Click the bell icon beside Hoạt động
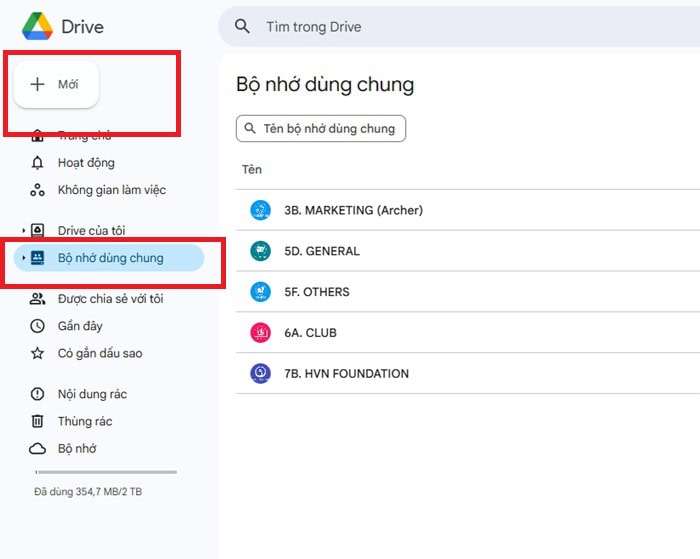The width and height of the screenshot is (700, 559). click(38, 163)
